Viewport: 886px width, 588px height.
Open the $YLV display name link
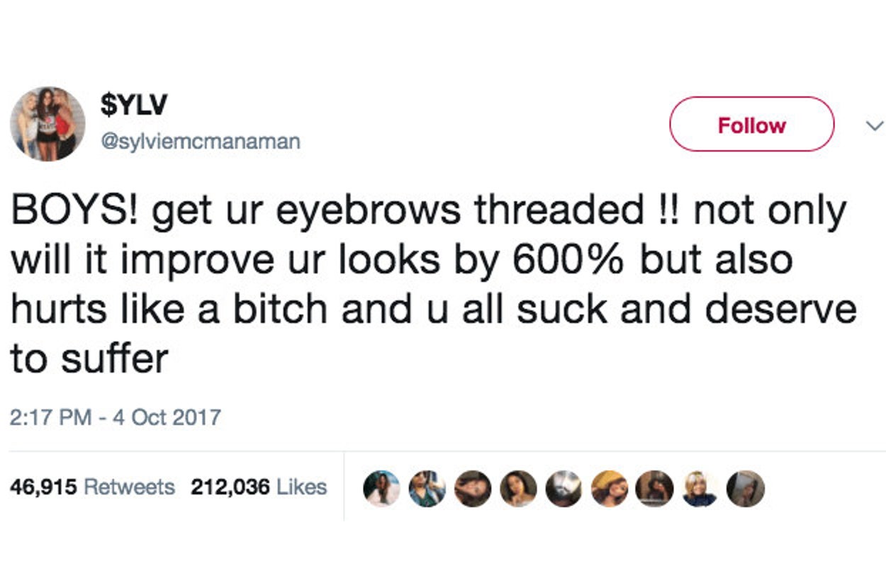135,105
